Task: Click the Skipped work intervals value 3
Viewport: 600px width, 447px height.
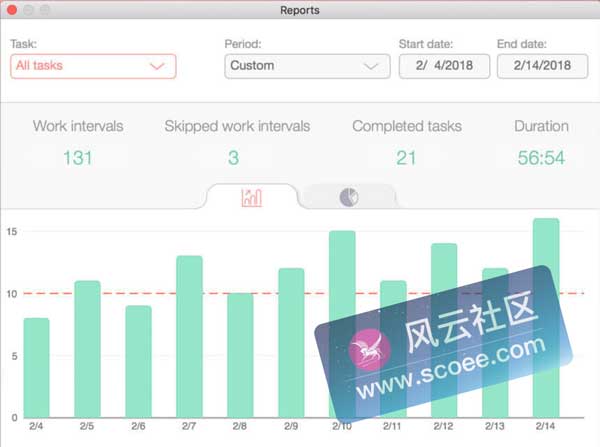Action: pos(233,158)
